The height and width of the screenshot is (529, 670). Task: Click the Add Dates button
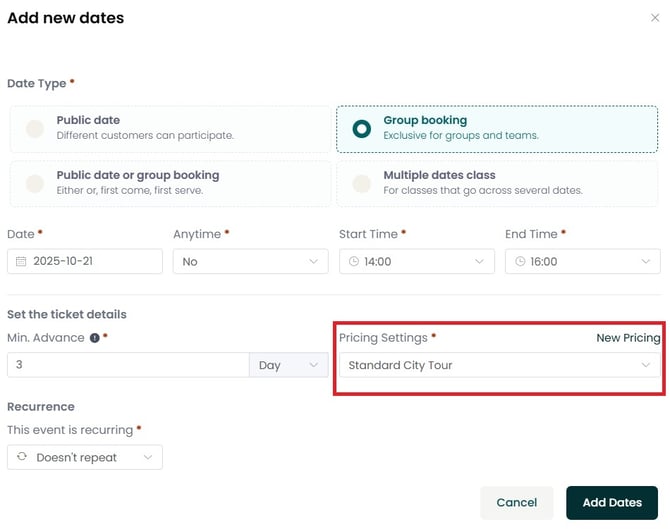point(611,503)
